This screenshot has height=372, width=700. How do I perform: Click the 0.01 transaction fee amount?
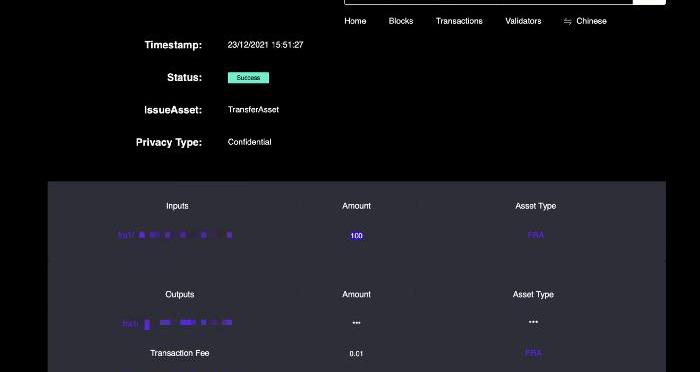pyautogui.click(x=356, y=354)
